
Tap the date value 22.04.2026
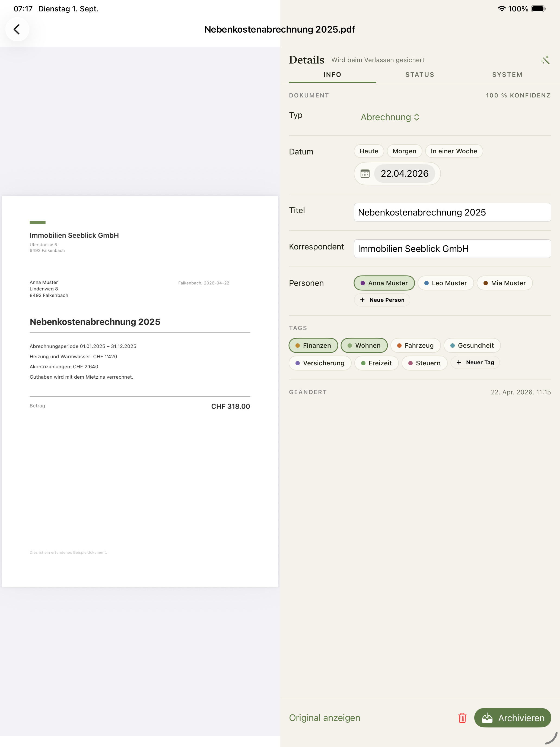click(x=404, y=173)
